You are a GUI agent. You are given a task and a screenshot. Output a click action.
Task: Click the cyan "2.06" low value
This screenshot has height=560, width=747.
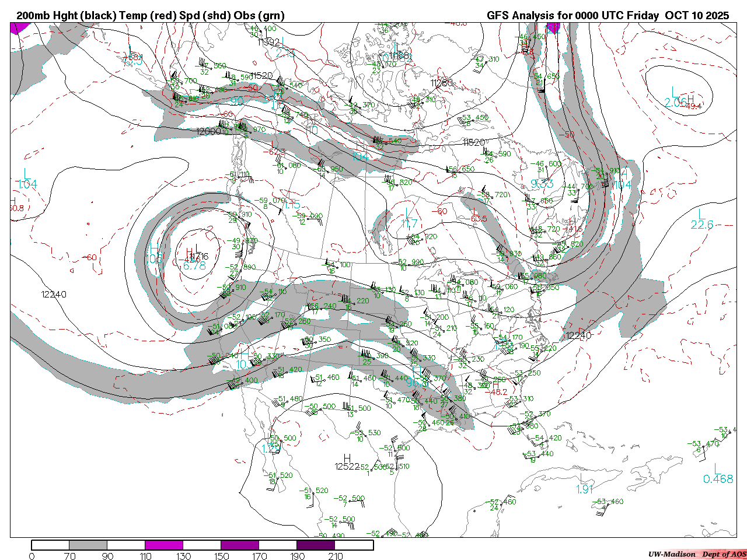point(675,103)
